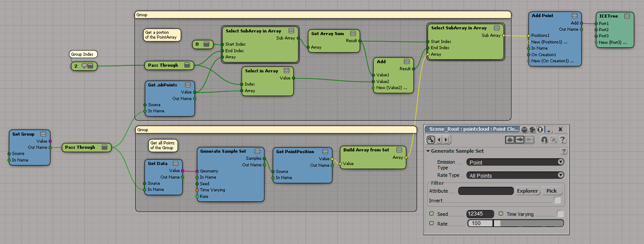The width and height of the screenshot is (644, 244).
Task: Open the ICETree node menu icon
Action: (x=627, y=16)
